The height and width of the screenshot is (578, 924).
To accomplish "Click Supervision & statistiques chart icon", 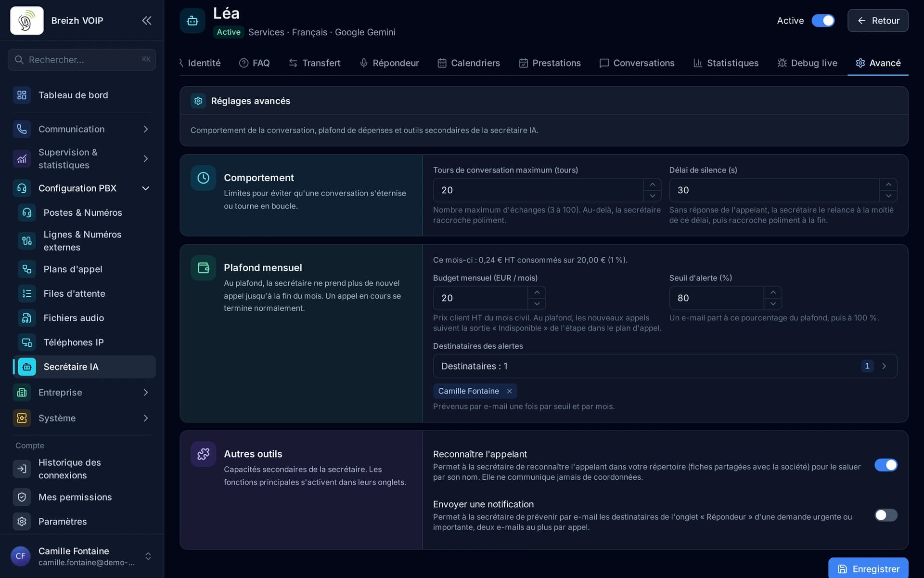I will point(22,158).
